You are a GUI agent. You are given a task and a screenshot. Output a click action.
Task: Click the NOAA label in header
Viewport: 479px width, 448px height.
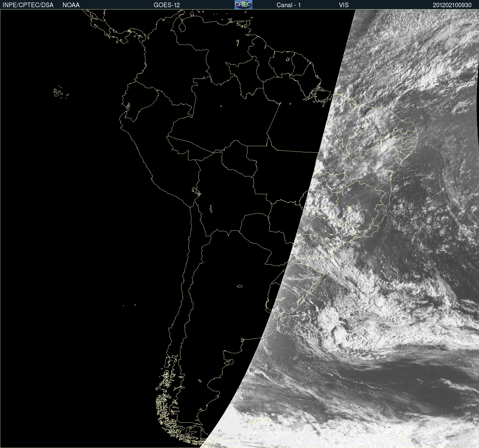[71, 5]
